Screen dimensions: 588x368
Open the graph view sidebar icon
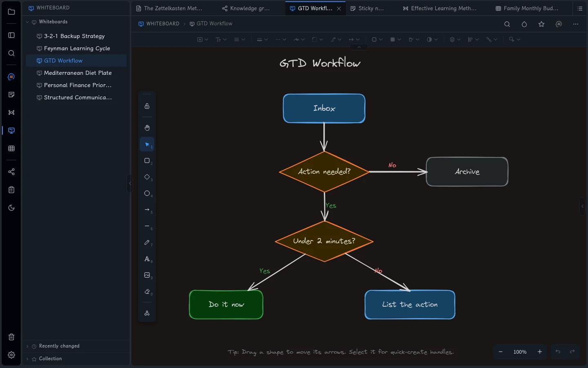(x=11, y=172)
